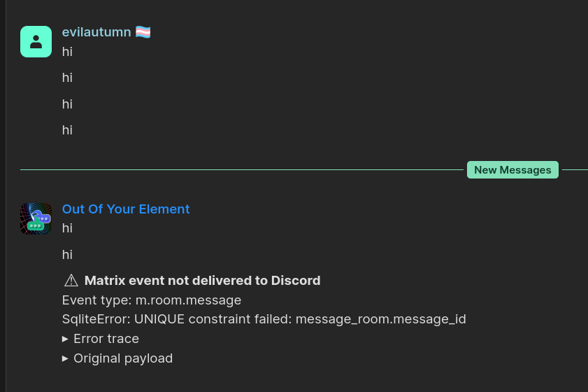Click the Event type m.room.message line
This screenshot has width=588, height=392.
click(152, 300)
